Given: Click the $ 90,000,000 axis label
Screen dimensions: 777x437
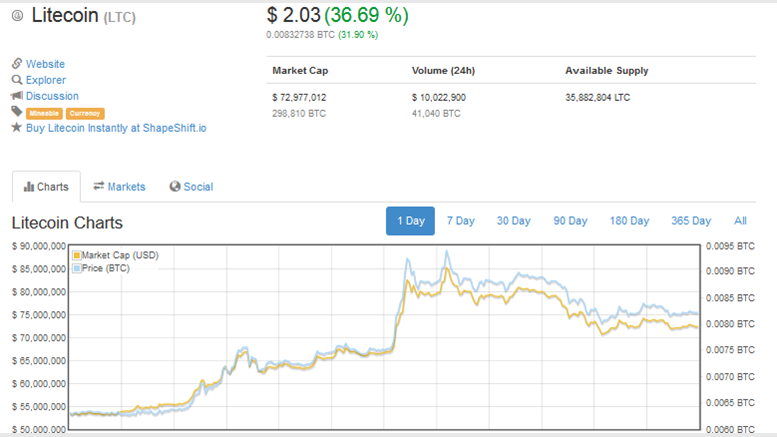Looking at the screenshot, I should [x=39, y=246].
